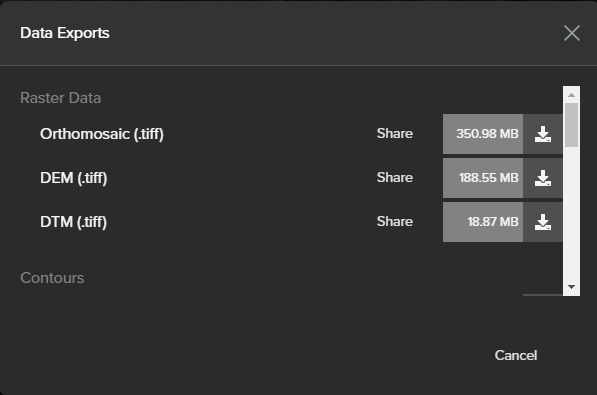Click the export list scrollbar thumb

click(x=571, y=125)
